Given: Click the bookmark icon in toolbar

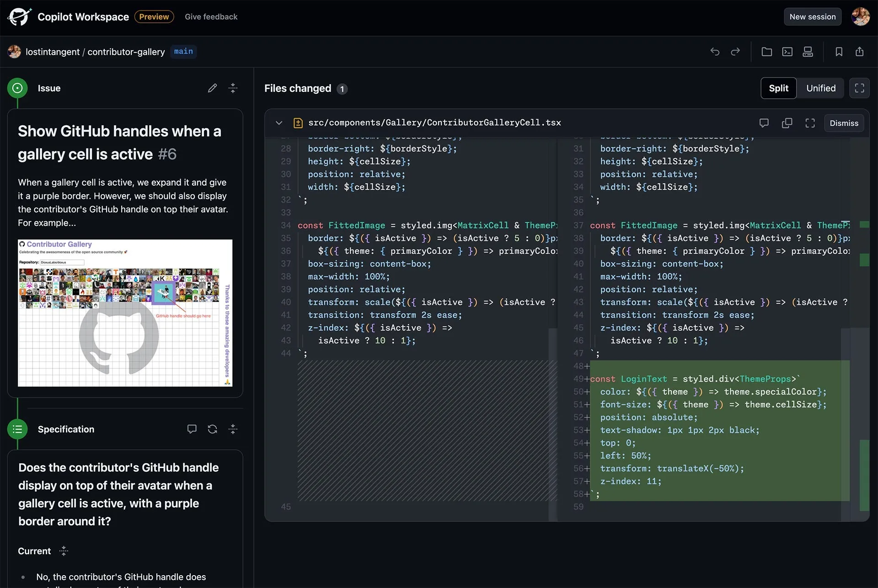Looking at the screenshot, I should [x=838, y=51].
